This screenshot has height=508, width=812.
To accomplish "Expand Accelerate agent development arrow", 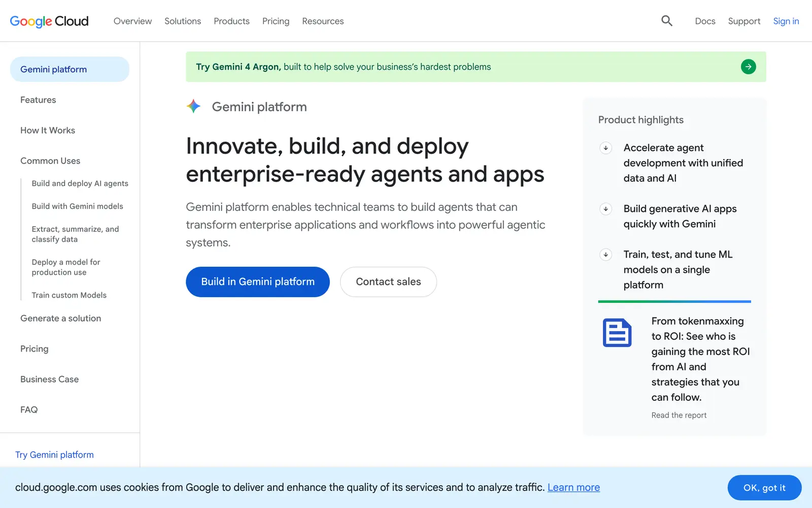I will [x=605, y=148].
